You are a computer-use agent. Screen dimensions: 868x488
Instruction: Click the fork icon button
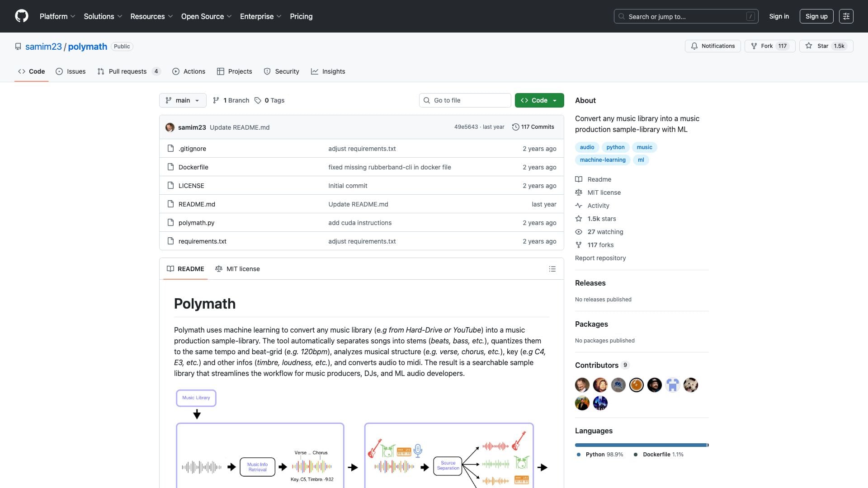click(754, 46)
